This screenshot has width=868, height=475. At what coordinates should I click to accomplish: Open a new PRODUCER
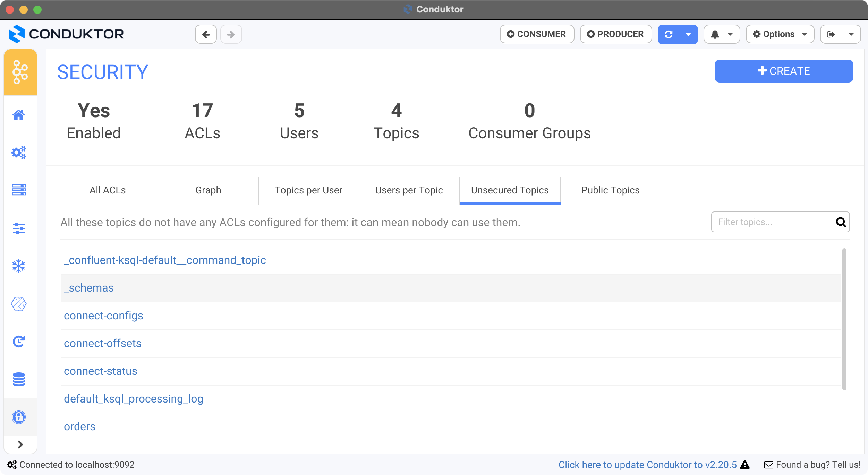click(x=616, y=34)
